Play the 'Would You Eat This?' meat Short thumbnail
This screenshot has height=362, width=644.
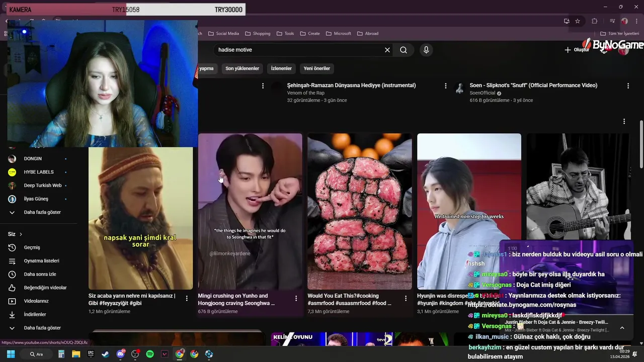click(359, 211)
